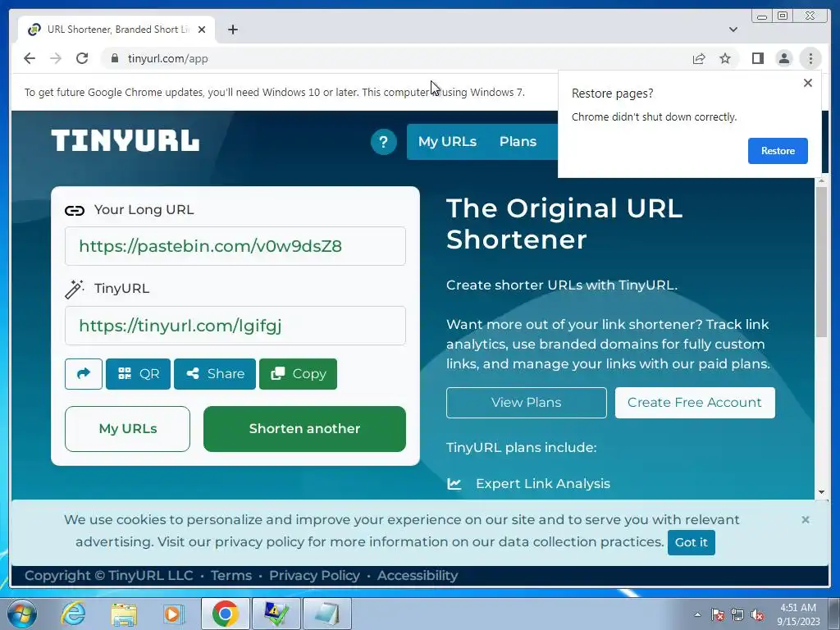The height and width of the screenshot is (630, 840).
Task: Click View Plans
Action: pos(526,402)
